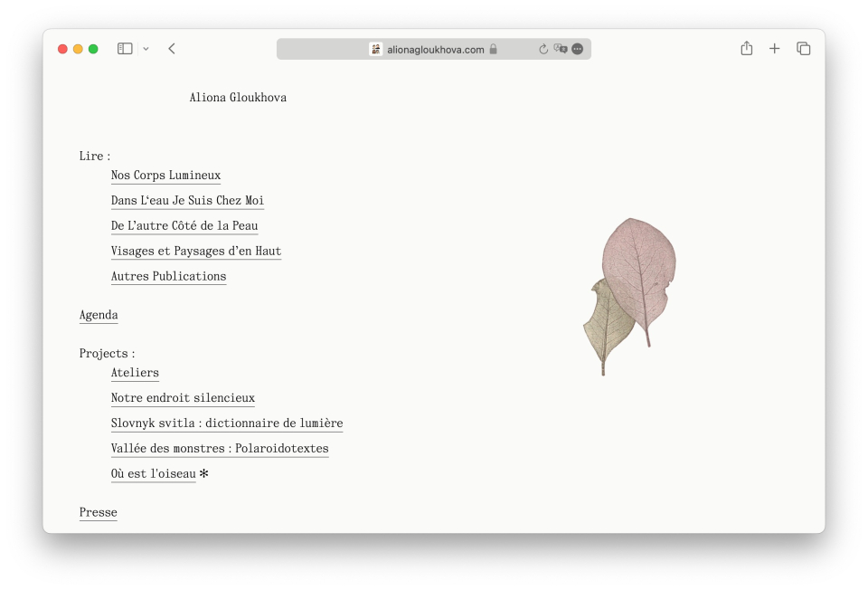
Task: Close the window with the red button
Action: point(62,49)
